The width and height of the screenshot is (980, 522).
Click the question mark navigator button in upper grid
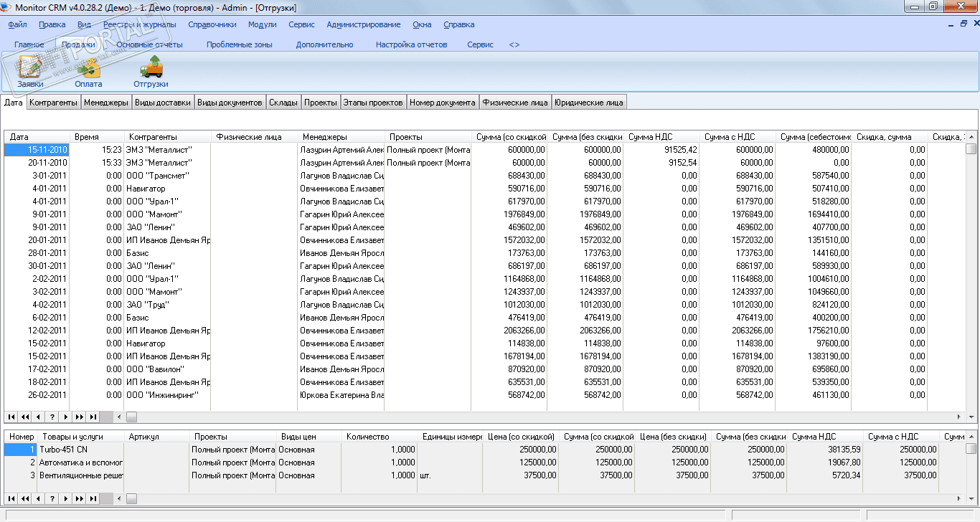coord(52,417)
